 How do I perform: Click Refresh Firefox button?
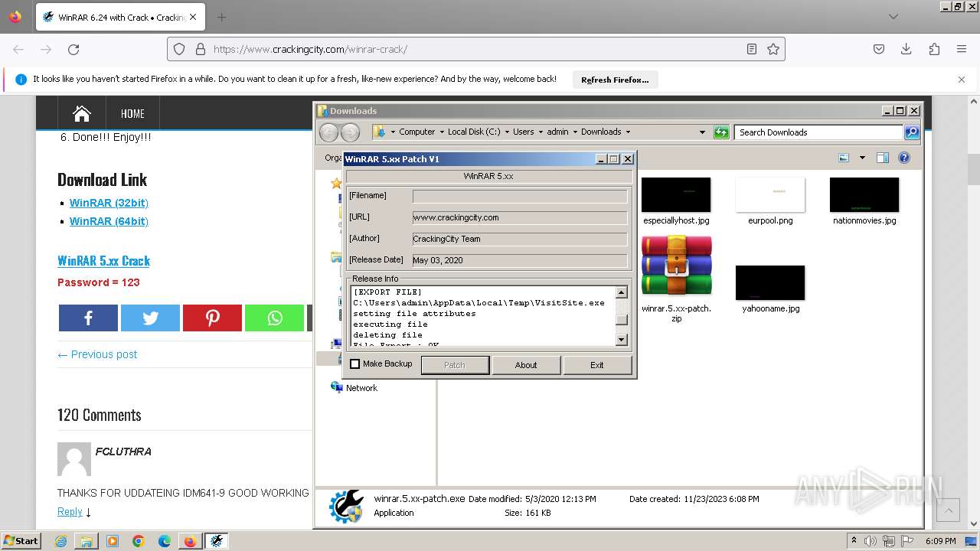tap(615, 80)
